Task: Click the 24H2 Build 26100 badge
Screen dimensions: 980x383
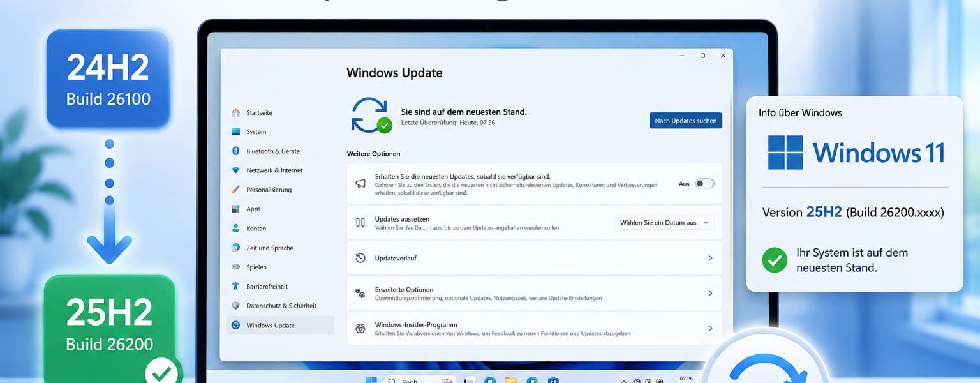Action: coord(108,78)
